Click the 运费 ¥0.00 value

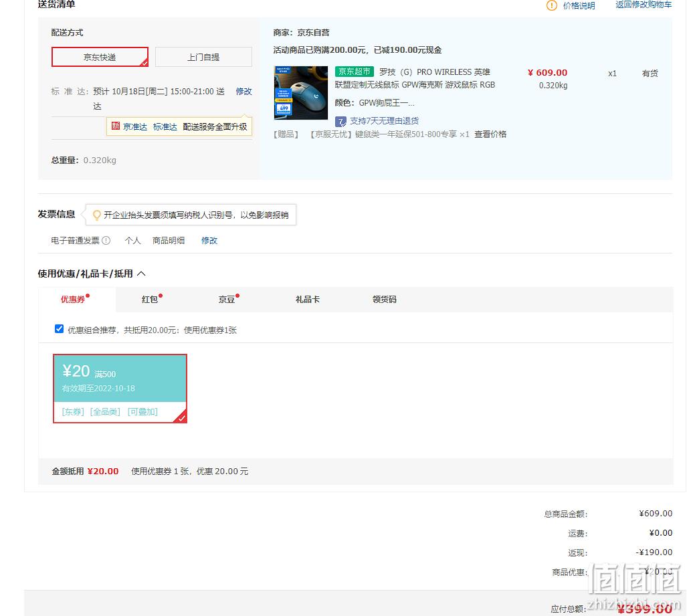pos(661,533)
